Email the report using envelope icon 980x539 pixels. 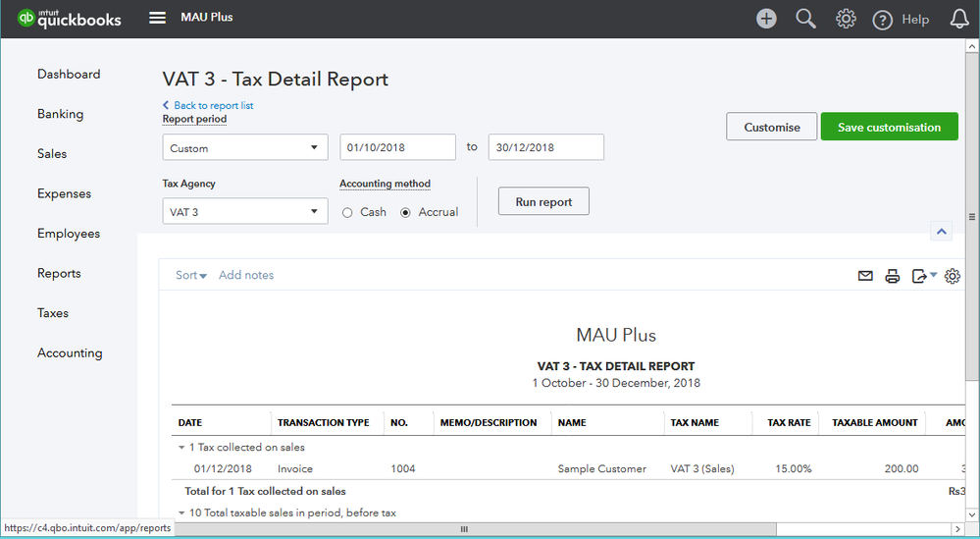click(865, 276)
